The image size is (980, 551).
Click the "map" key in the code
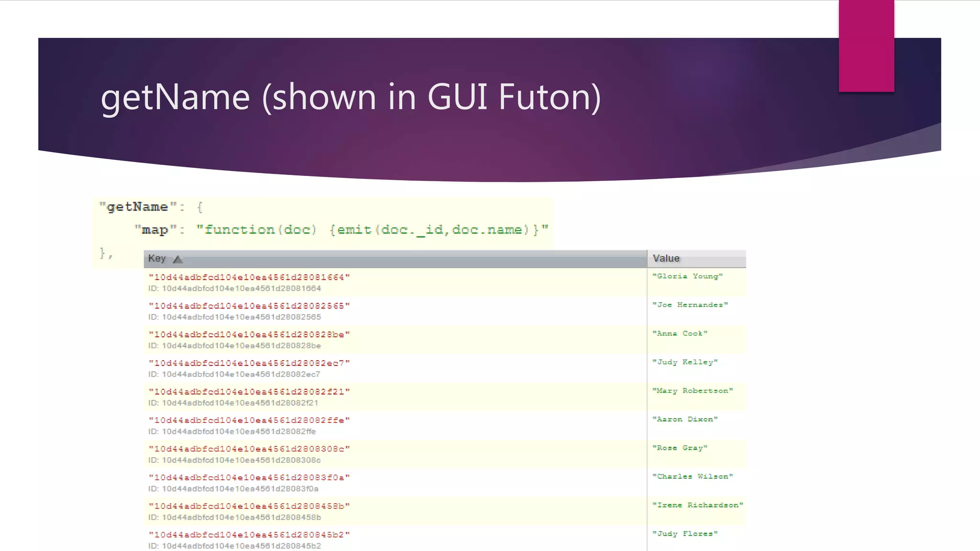point(156,230)
